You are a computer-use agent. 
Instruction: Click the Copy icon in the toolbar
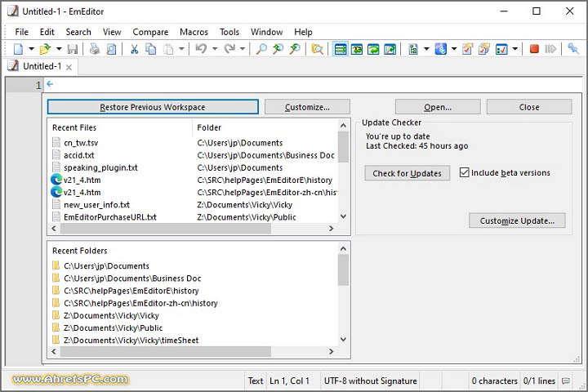coord(151,49)
